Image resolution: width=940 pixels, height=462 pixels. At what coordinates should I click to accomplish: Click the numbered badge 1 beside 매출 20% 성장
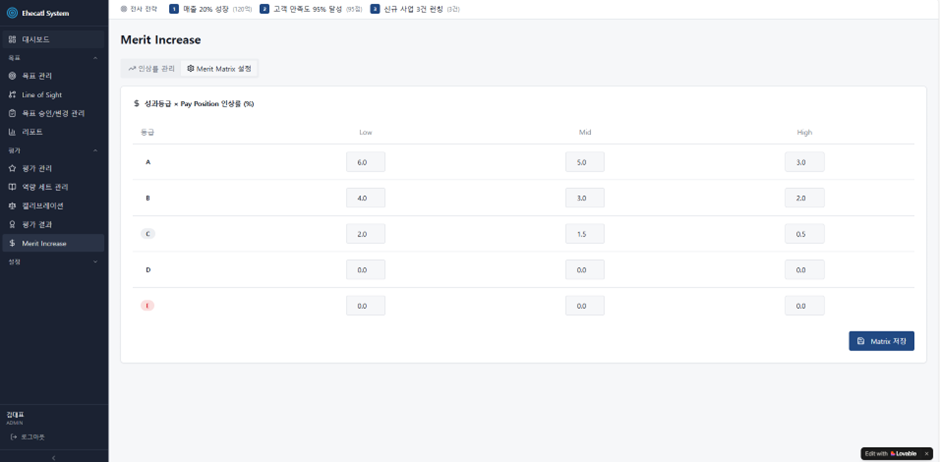coord(174,9)
